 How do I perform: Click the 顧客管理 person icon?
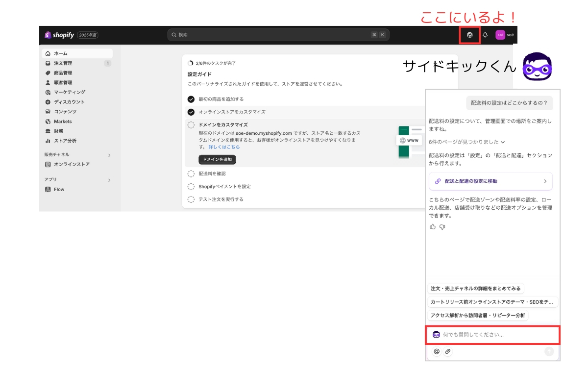tap(48, 82)
